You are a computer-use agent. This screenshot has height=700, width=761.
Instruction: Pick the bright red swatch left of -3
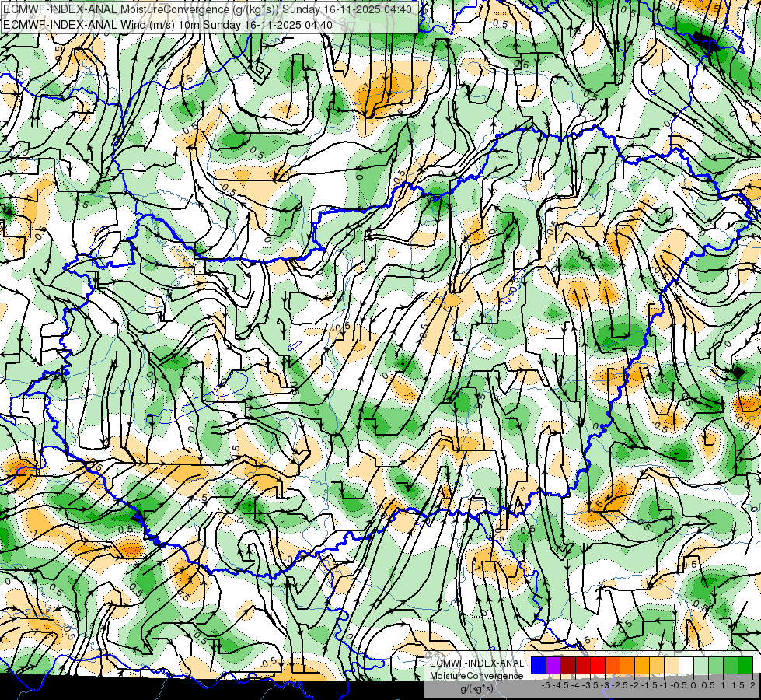(x=598, y=665)
